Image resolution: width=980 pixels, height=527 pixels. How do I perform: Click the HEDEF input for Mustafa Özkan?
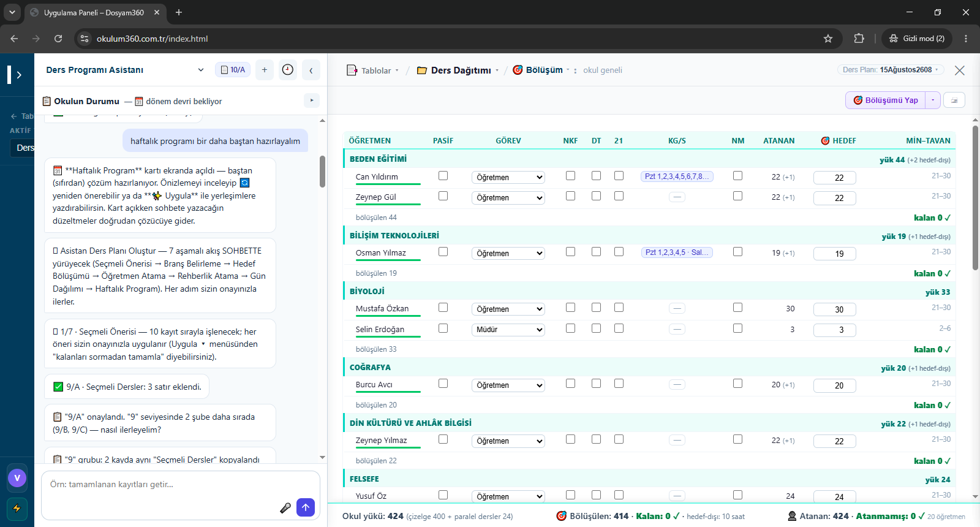835,309
